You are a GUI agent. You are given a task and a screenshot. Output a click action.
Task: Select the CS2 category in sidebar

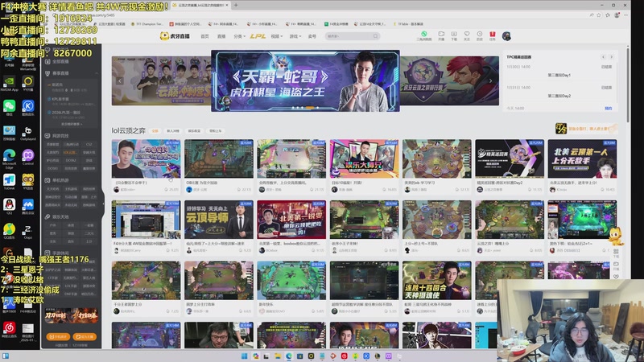tap(89, 145)
